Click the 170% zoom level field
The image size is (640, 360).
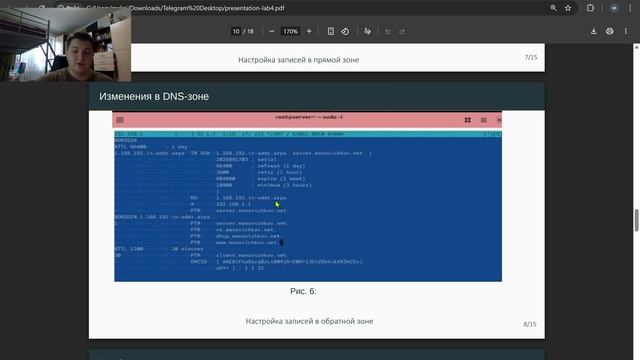click(291, 31)
